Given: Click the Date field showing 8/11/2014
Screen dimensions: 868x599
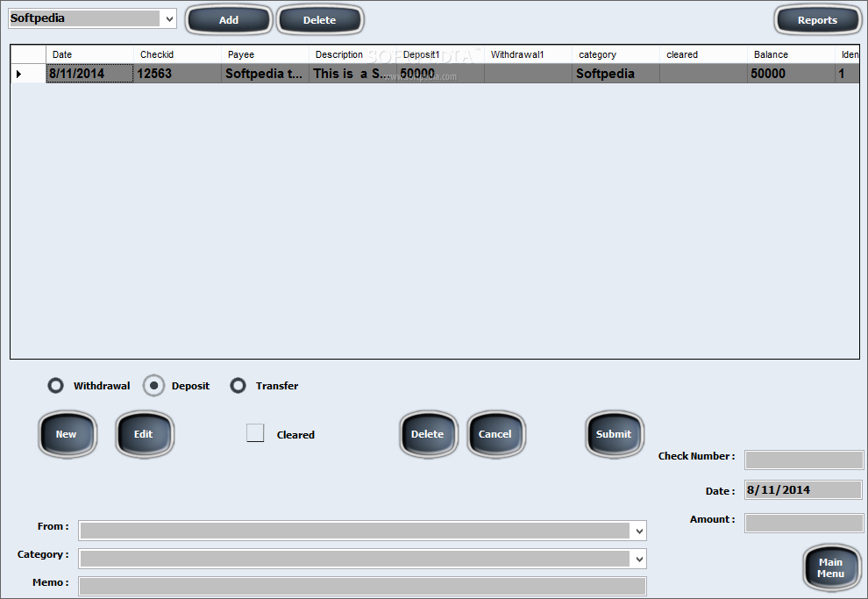Looking at the screenshot, I should click(804, 490).
